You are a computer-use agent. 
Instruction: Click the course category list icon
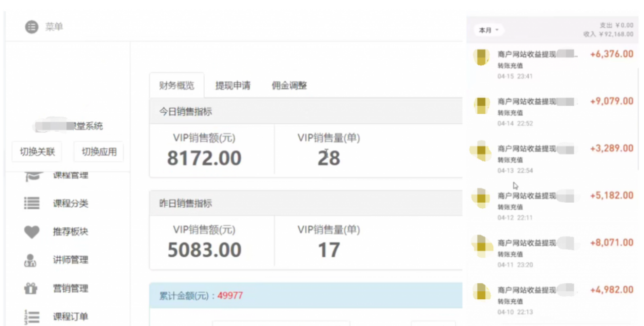32,203
